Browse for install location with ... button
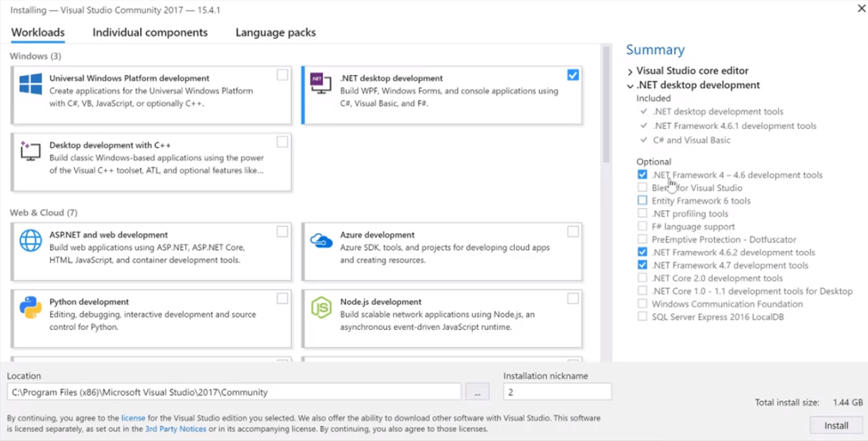This screenshot has width=868, height=441. [x=477, y=392]
